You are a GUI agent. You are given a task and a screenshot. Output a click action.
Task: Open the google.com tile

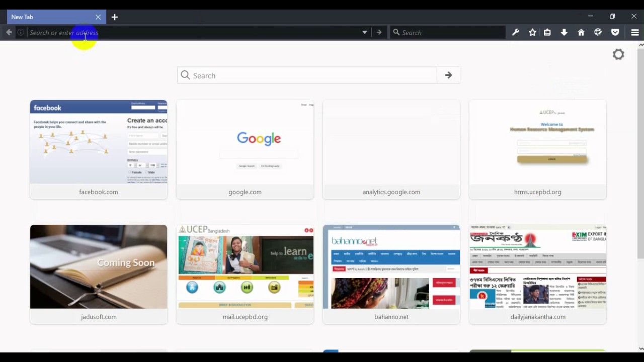coord(245,150)
